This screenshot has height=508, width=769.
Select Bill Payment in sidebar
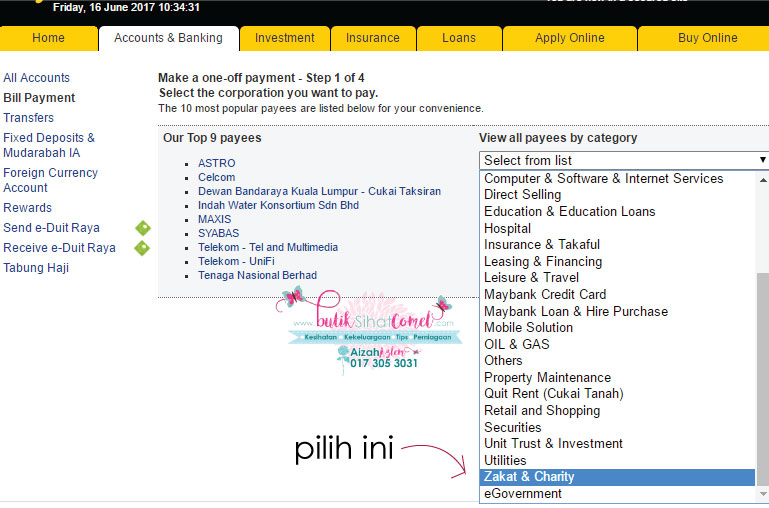coord(39,98)
